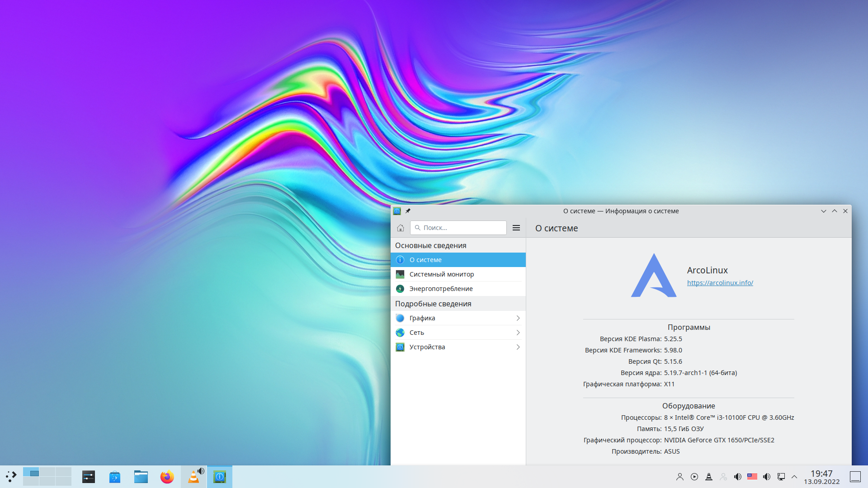The height and width of the screenshot is (488, 868).
Task: Show hidden system tray icons arrow
Action: [794, 477]
